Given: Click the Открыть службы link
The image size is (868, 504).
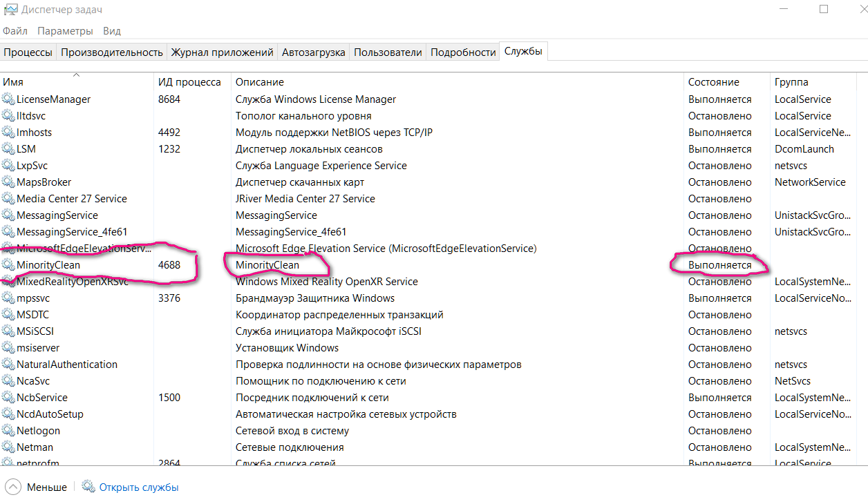Looking at the screenshot, I should 139,487.
